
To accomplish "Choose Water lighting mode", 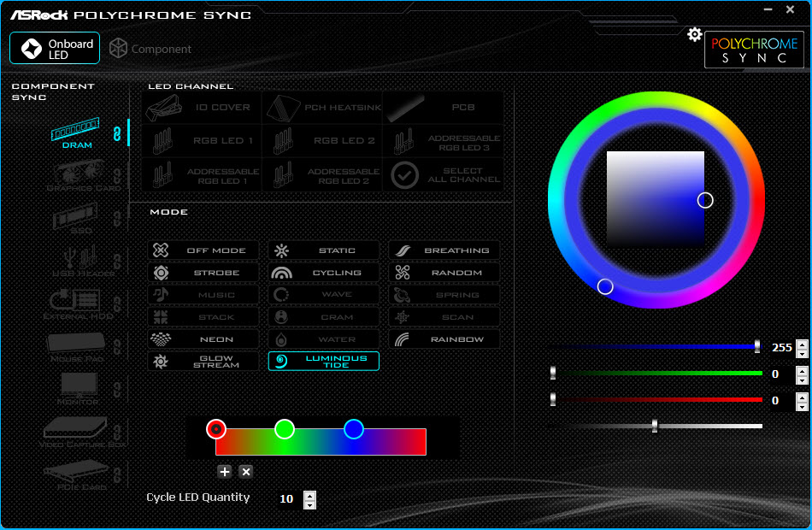I will [x=324, y=339].
